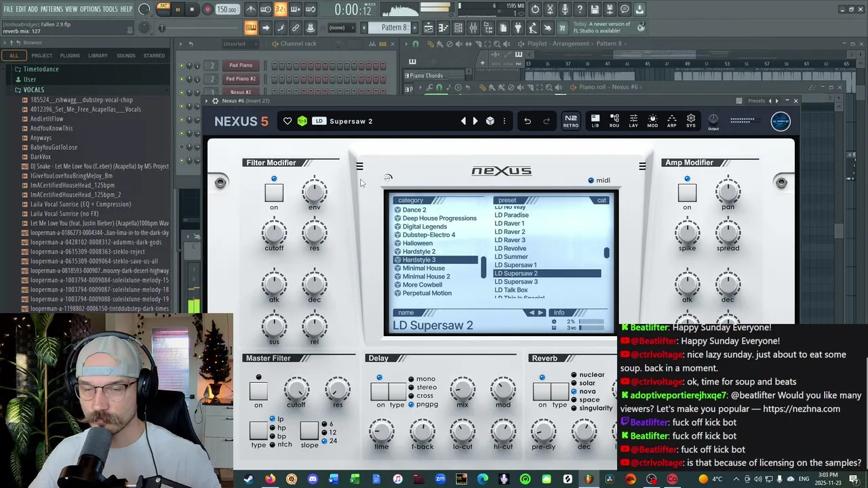
Task: Go to previous preset arrow in Nexus header
Action: coord(464,121)
